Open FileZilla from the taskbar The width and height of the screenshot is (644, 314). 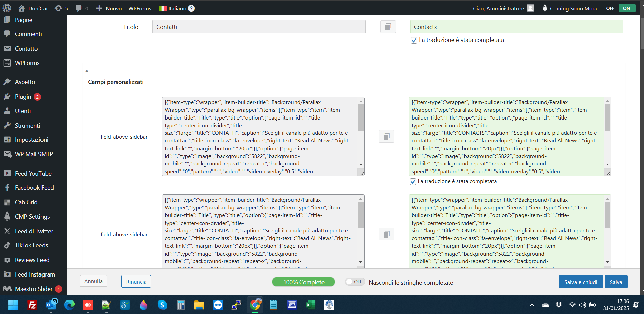[x=32, y=305]
